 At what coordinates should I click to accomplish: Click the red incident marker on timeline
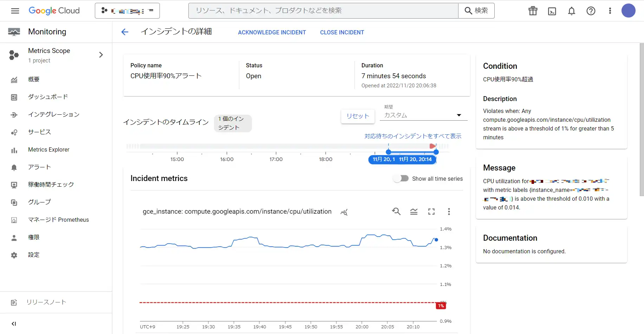coord(432,146)
